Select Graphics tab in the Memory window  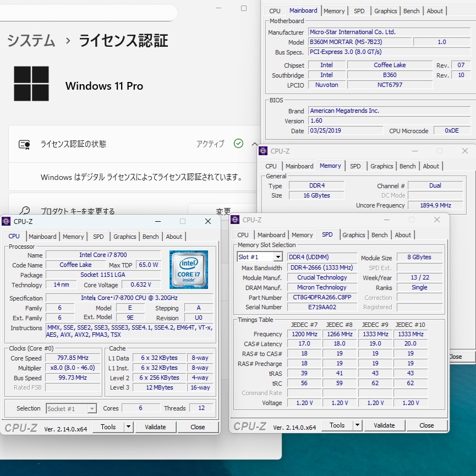[382, 166]
